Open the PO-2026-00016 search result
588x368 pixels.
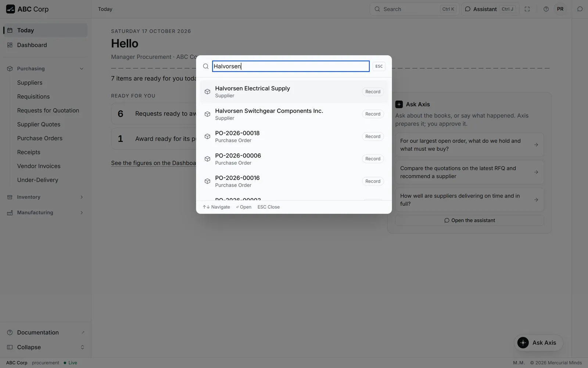(x=294, y=181)
